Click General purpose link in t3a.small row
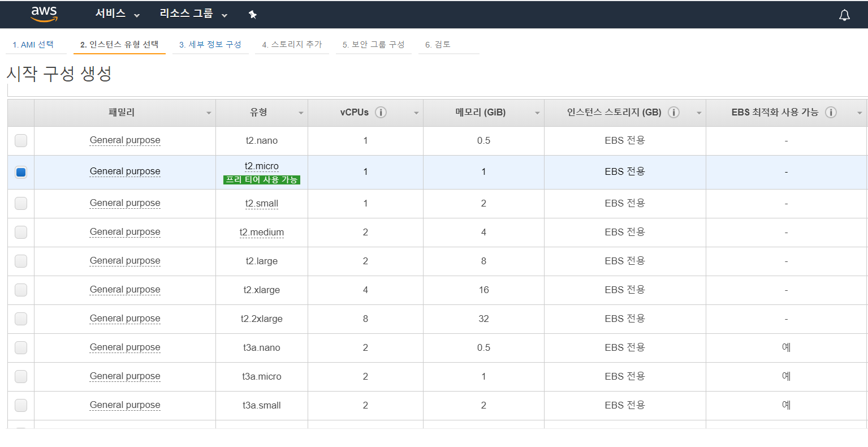Image resolution: width=868 pixels, height=447 pixels. tap(125, 405)
